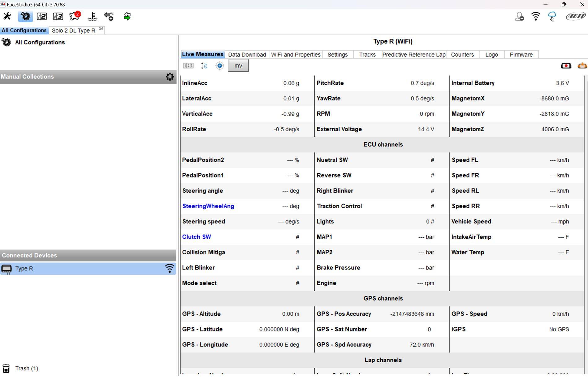Open the Tracks tab
Screen dimensions: 588x377
click(367, 55)
